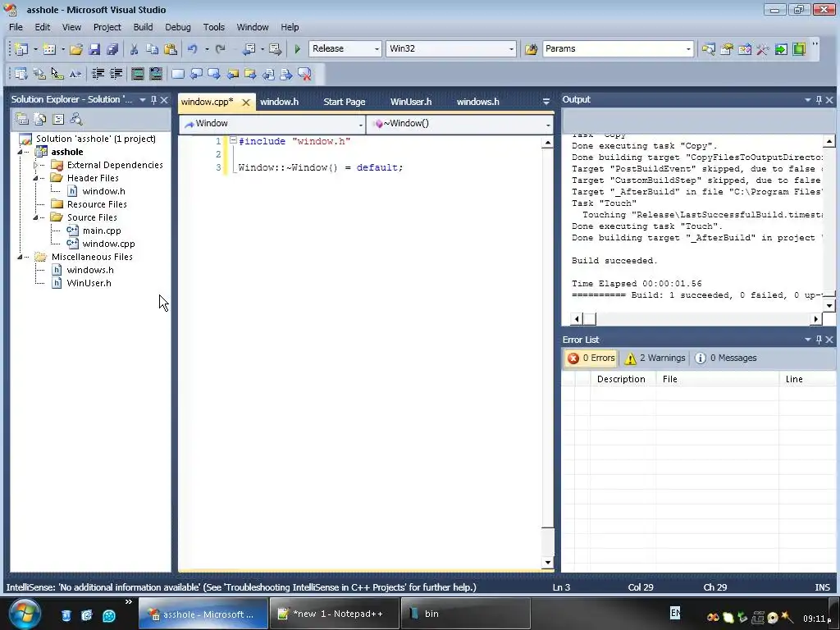Click the Output horizontal scrollbar right arrow
840x630 pixels.
coord(815,319)
